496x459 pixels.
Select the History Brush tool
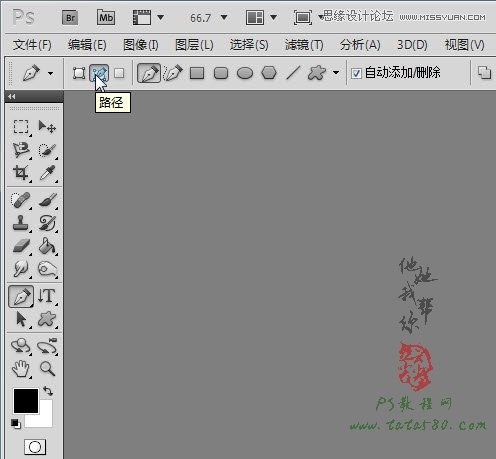(47, 223)
